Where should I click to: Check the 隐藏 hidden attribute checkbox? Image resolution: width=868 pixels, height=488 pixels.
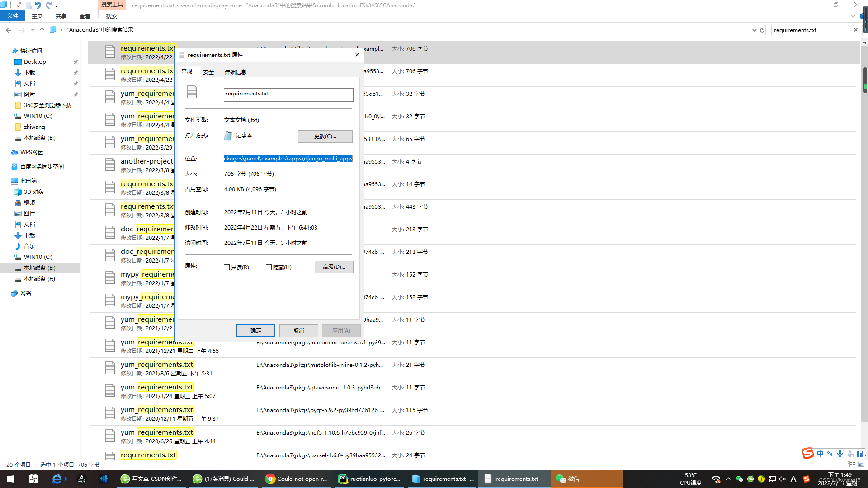pyautogui.click(x=269, y=267)
